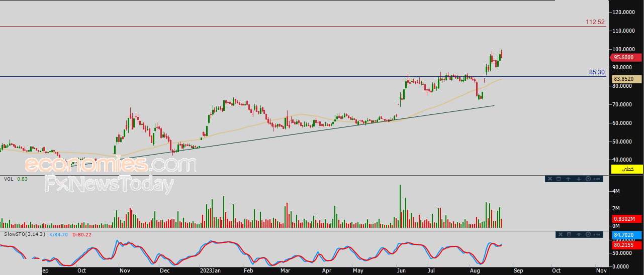The height and width of the screenshot is (275, 644).
Task: Move the VOL panel up
Action: (x=568, y=179)
